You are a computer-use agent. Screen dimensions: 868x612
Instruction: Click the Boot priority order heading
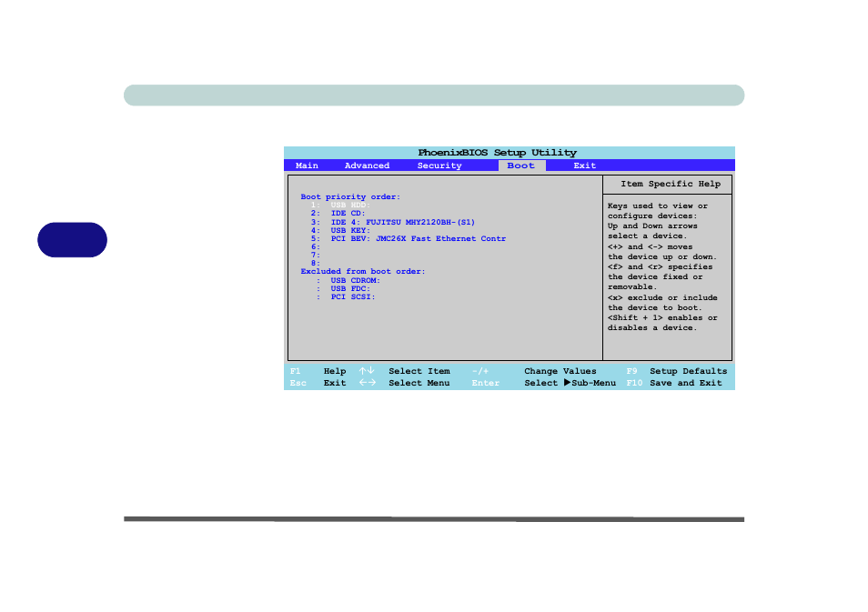[x=350, y=196]
